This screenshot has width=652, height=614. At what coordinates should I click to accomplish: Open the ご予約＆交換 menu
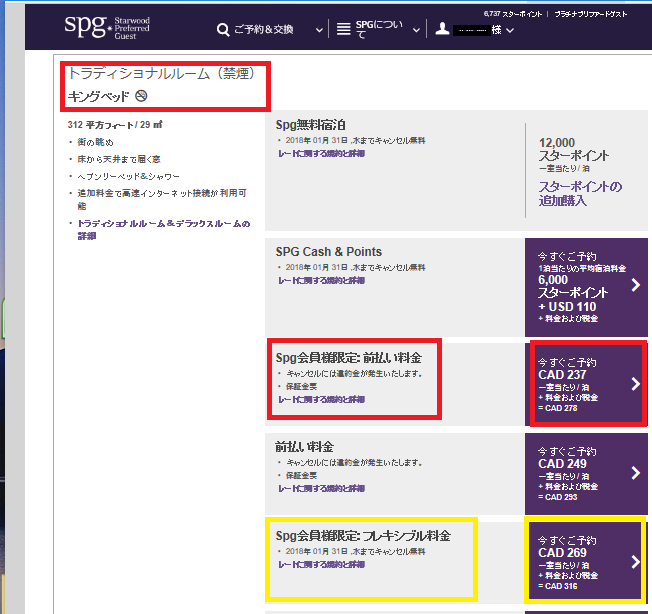264,30
